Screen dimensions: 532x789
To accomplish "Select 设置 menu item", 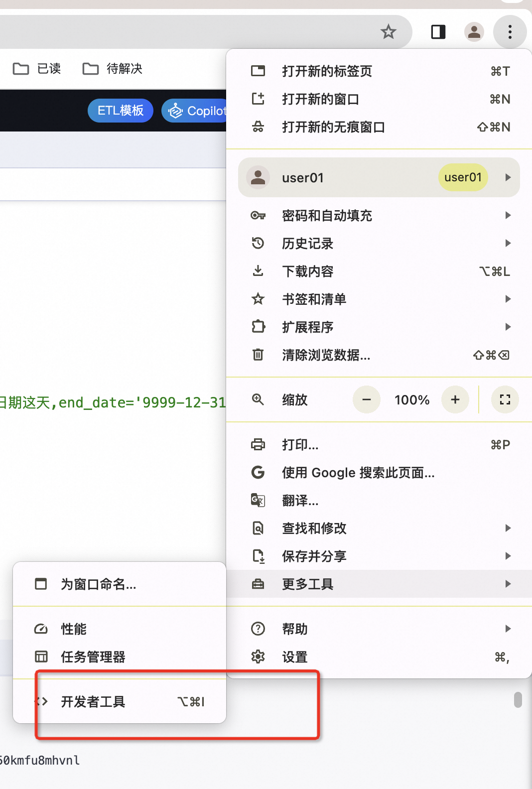I will click(379, 657).
